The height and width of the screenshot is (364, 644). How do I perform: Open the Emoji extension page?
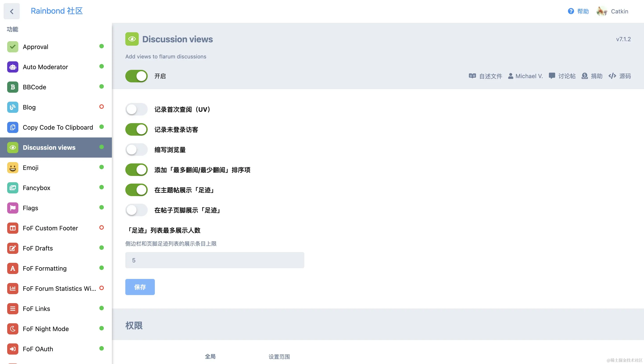tap(56, 168)
